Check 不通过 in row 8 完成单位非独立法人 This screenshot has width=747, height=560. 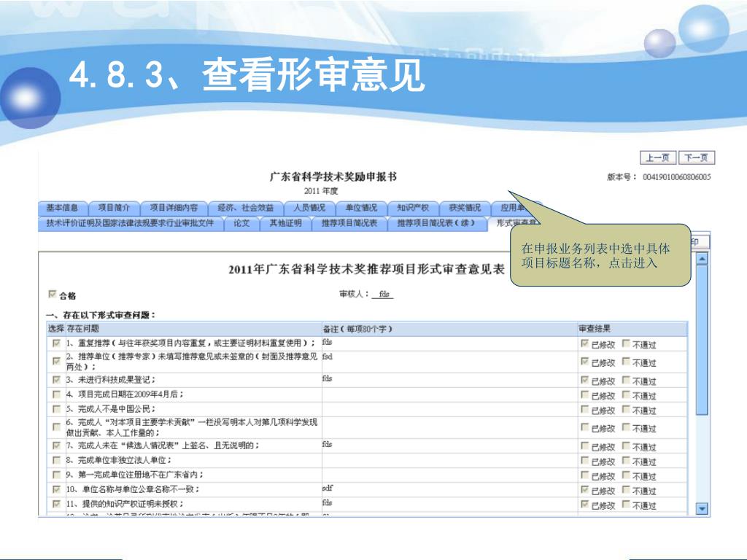point(627,461)
